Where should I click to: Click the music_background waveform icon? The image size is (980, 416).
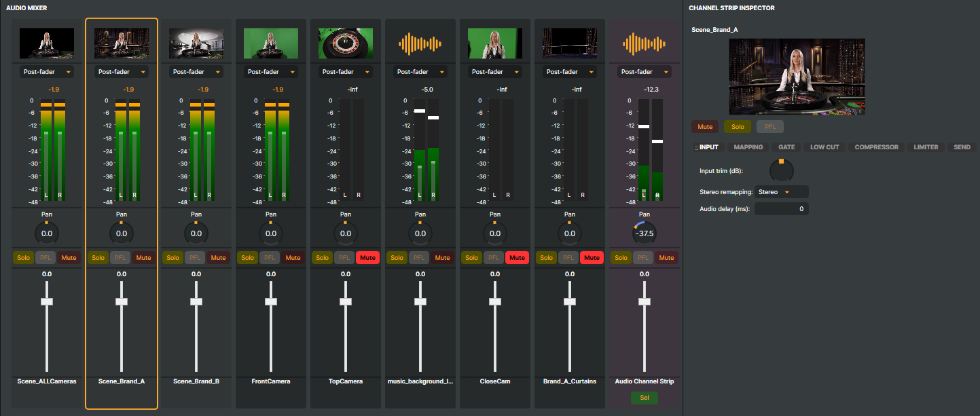pos(420,44)
